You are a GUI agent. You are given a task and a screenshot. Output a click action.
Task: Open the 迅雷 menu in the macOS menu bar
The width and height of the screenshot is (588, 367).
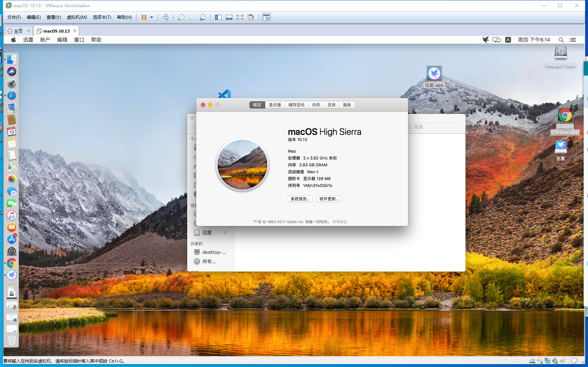[x=28, y=40]
